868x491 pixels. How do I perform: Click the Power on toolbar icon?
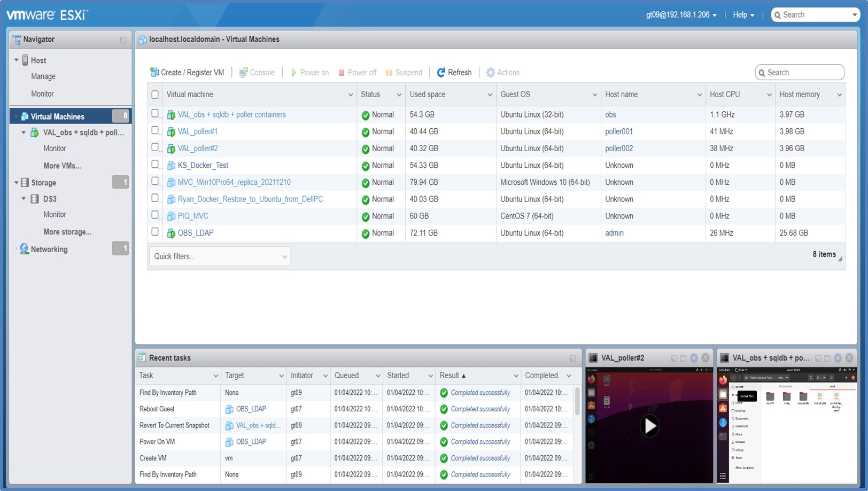(293, 72)
